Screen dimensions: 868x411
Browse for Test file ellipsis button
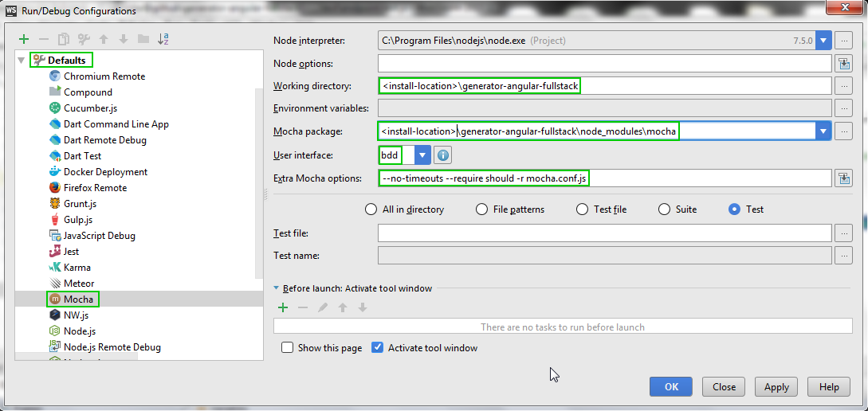tap(843, 233)
